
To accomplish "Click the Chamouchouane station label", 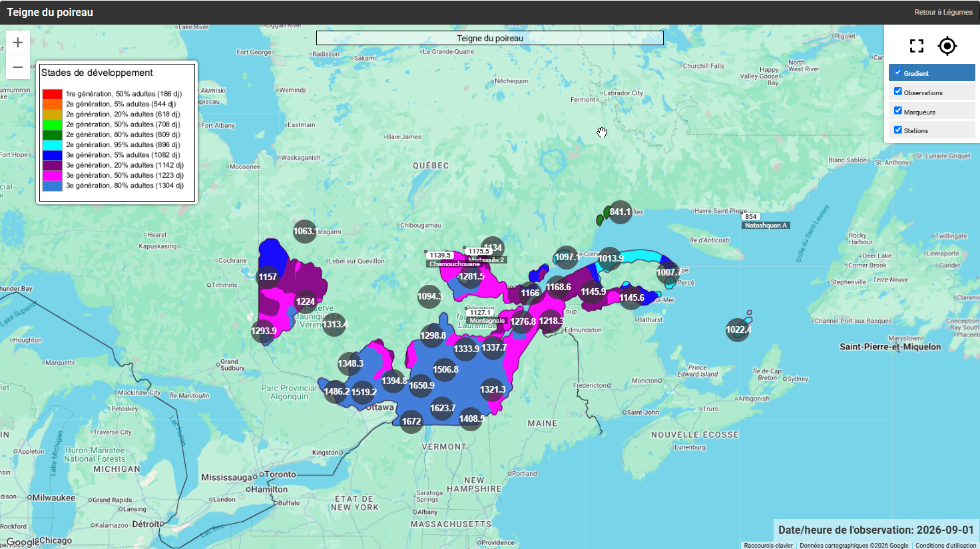I will pos(455,264).
